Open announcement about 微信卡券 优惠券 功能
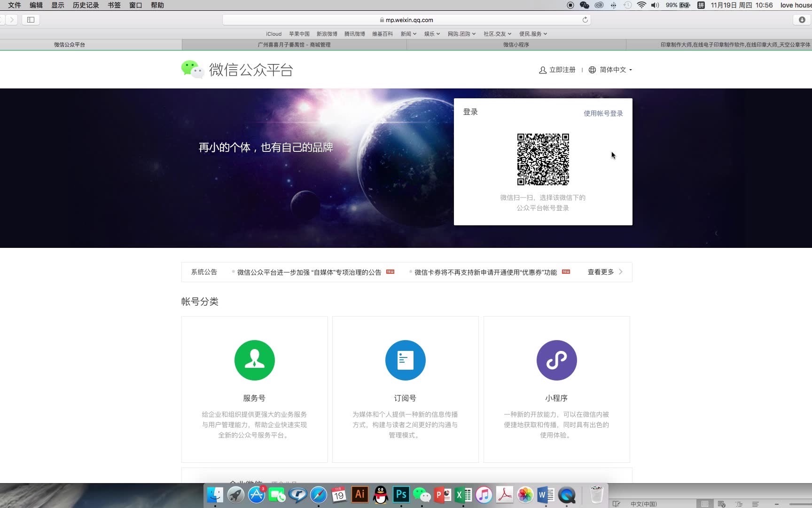Image resolution: width=812 pixels, height=508 pixels. (486, 272)
